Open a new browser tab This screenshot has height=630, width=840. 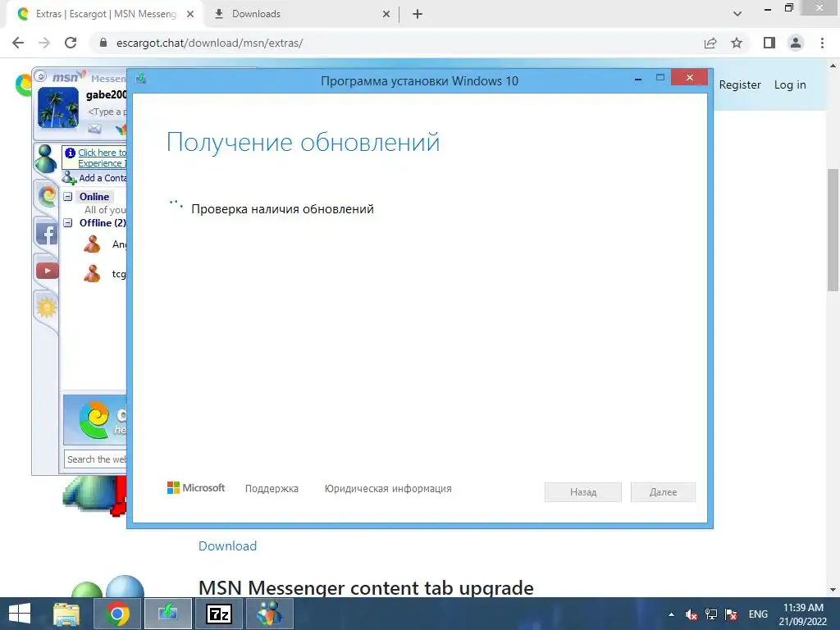tap(418, 14)
